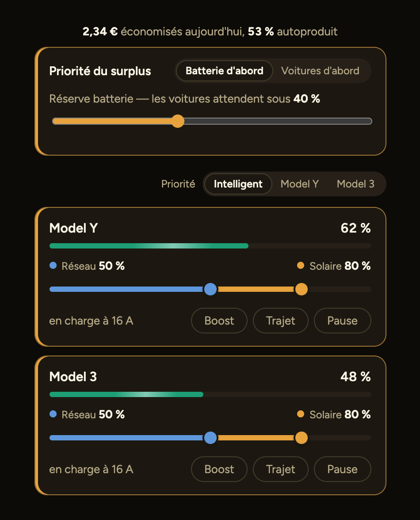Switch surplus priority to "Voitures d'abord"
This screenshot has width=420, height=520.
tap(320, 71)
